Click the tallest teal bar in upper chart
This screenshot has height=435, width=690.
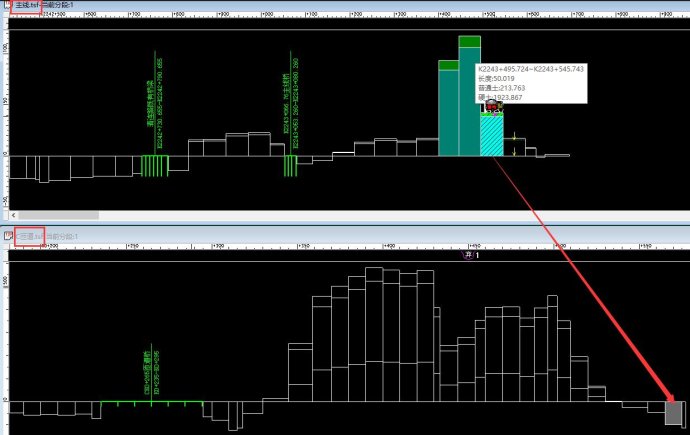tap(470, 100)
